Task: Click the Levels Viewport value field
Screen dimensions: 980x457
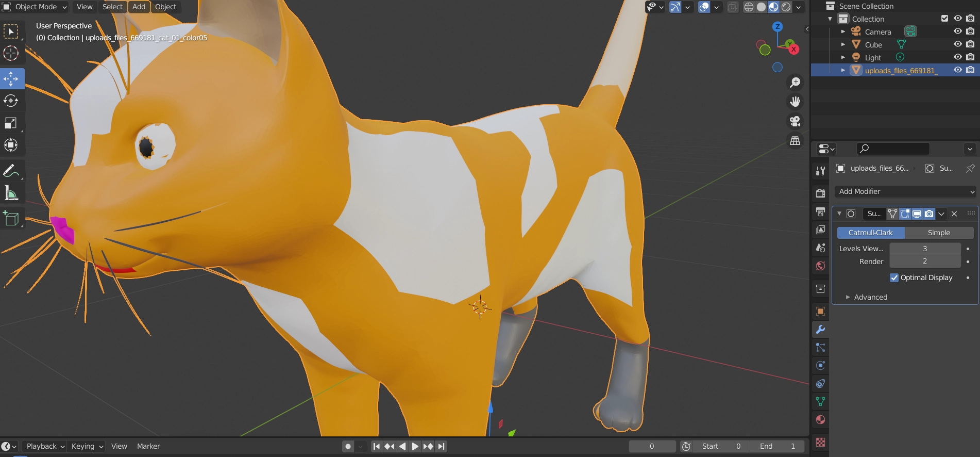Action: coord(924,249)
